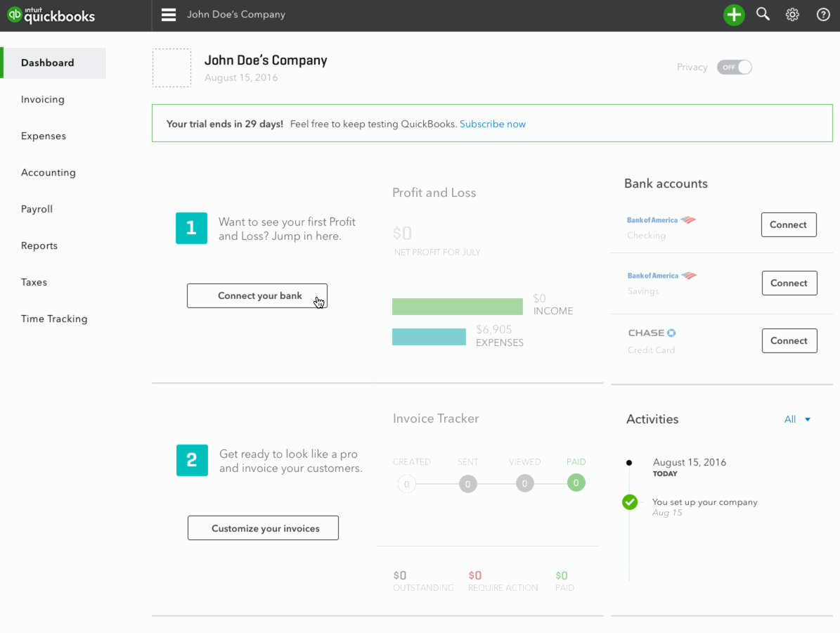Connect the Bank of America Savings account
The height and width of the screenshot is (633, 840).
point(789,283)
